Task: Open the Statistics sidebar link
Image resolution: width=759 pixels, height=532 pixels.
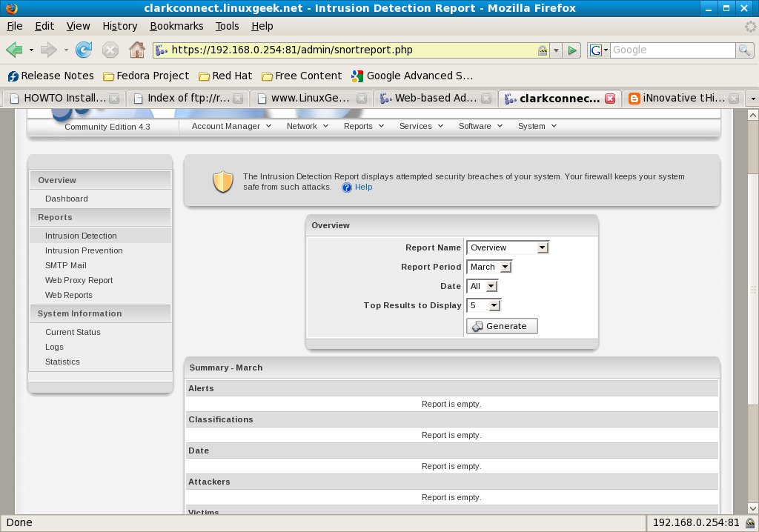Action: [62, 362]
